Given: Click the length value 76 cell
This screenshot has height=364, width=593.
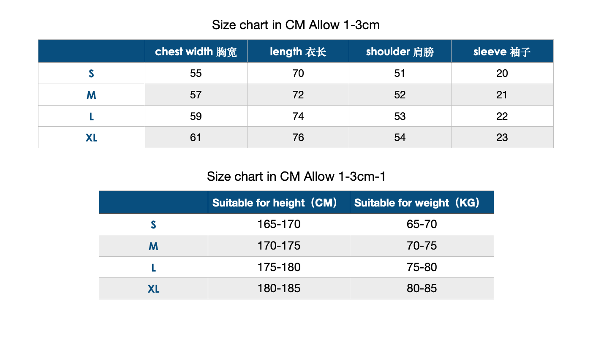Looking at the screenshot, I should click(298, 138).
